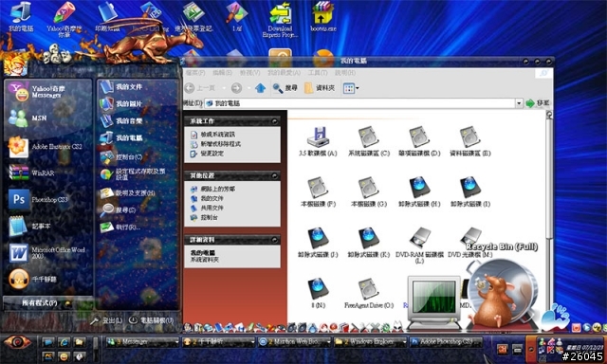
Task: Select the DVD-RAM 磁碟機 (L:) drive
Action: [x=419, y=246]
